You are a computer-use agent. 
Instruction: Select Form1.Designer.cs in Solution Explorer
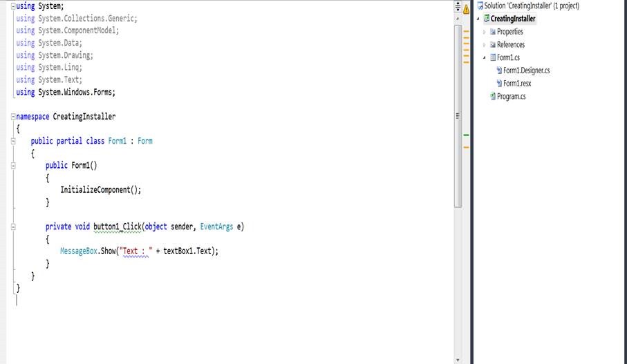pos(526,70)
